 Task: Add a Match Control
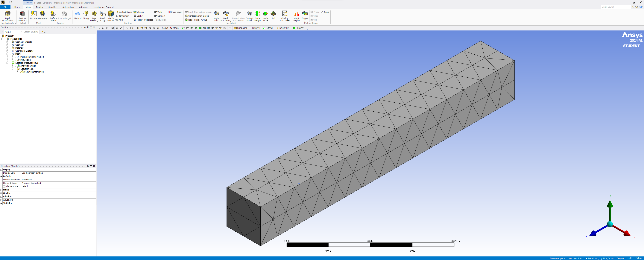pos(110,16)
